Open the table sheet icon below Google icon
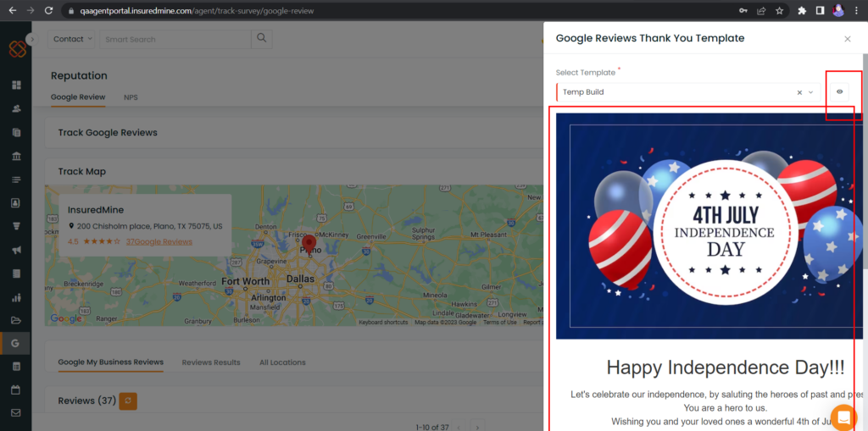Viewport: 868px width, 431px height. tap(16, 367)
